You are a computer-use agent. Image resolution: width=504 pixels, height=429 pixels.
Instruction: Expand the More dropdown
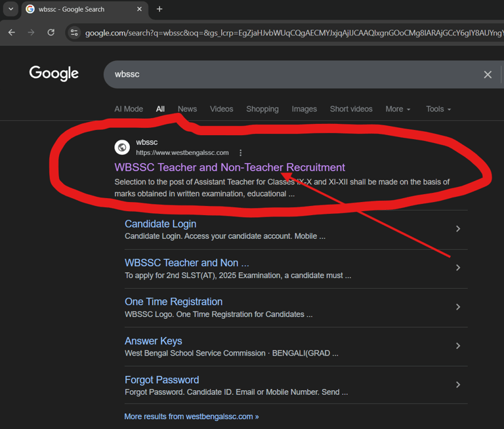pos(398,109)
